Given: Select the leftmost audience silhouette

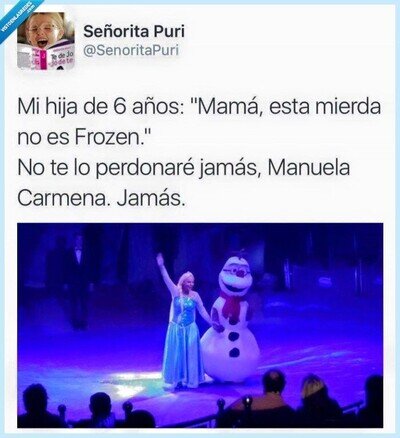Looking at the screenshot, I should pyautogui.click(x=36, y=405).
